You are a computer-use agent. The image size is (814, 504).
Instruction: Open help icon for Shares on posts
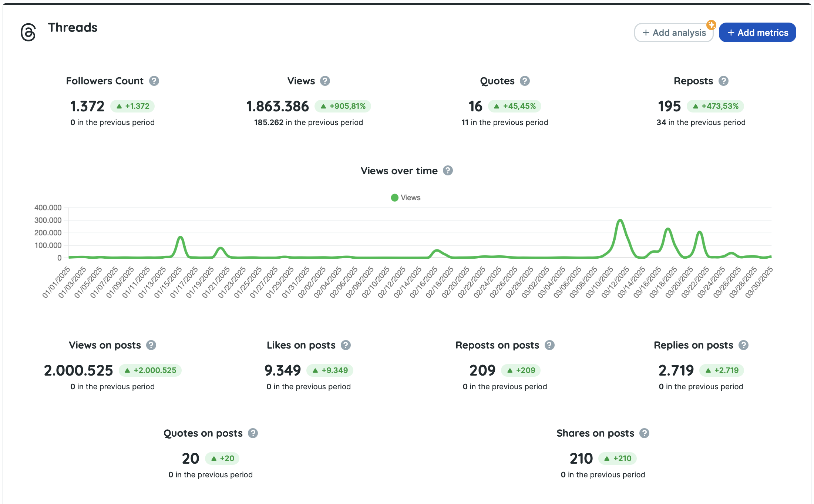[x=644, y=433]
